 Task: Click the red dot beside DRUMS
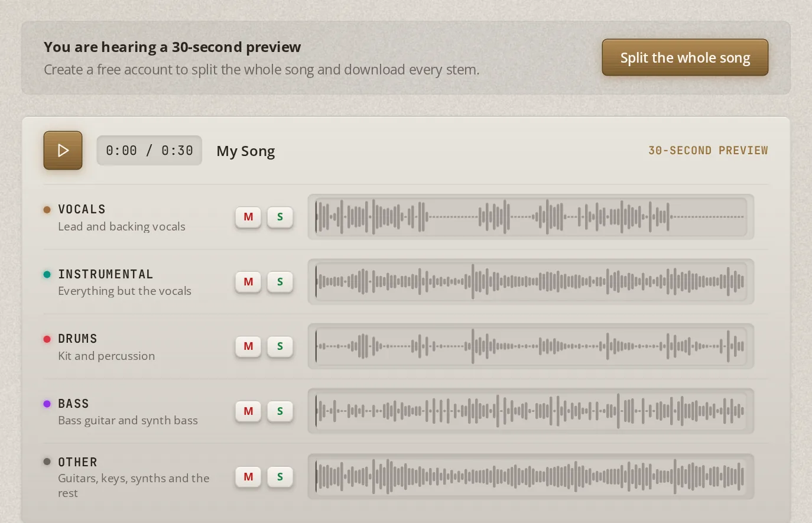(47, 339)
